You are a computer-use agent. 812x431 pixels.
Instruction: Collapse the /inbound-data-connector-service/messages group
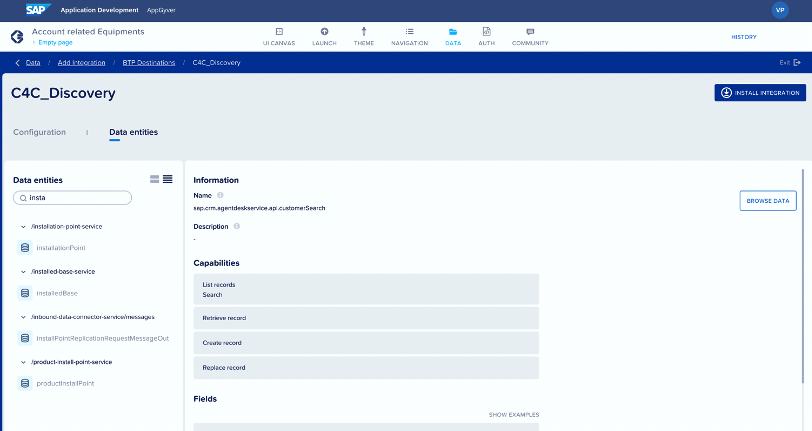click(x=23, y=317)
